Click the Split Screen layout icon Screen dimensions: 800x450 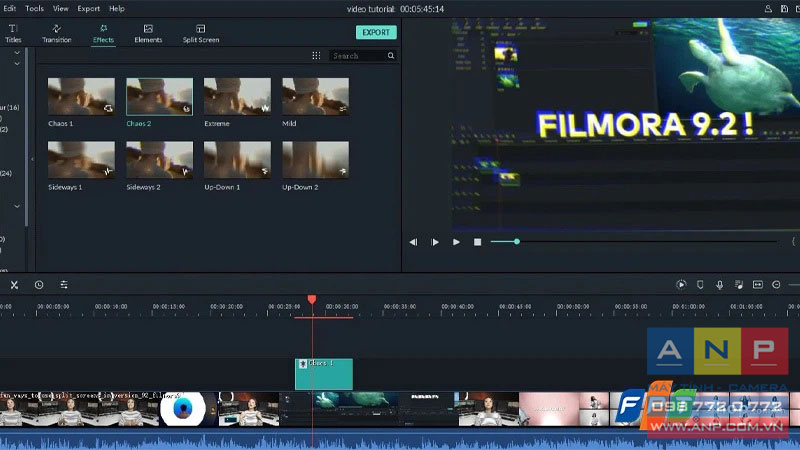pos(201,29)
